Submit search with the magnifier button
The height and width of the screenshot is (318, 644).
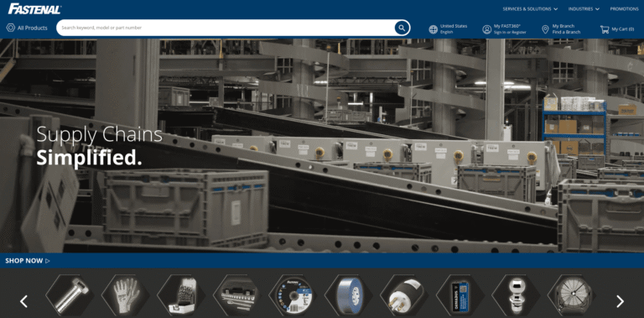click(402, 28)
